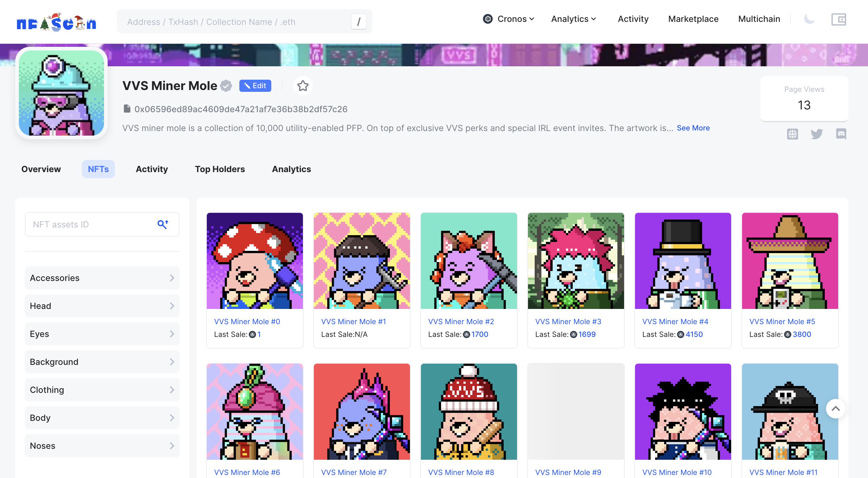This screenshot has width=868, height=478.
Task: Click the NFT assets ID search icon
Action: [163, 224]
